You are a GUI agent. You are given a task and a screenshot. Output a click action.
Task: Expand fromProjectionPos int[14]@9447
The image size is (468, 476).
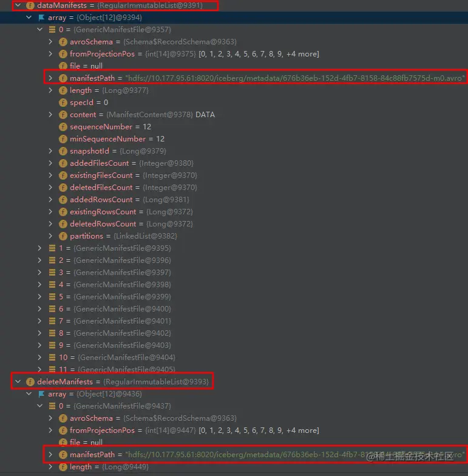pyautogui.click(x=50, y=430)
